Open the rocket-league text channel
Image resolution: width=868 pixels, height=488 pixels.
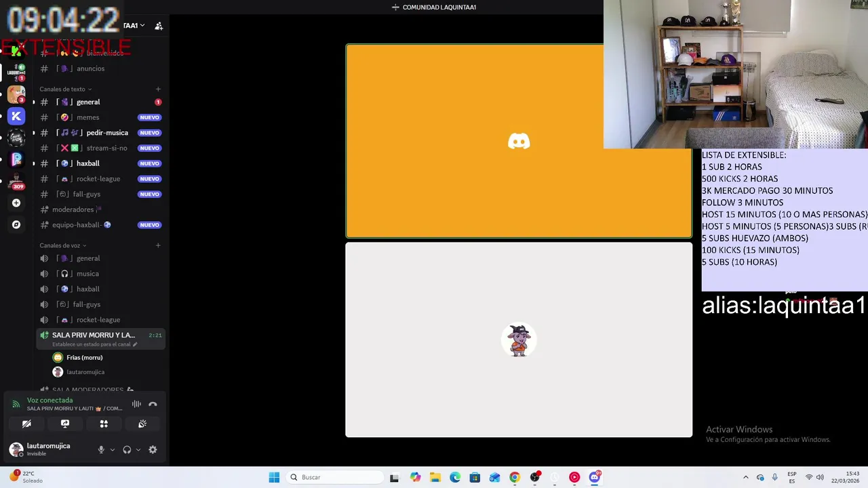click(x=100, y=179)
